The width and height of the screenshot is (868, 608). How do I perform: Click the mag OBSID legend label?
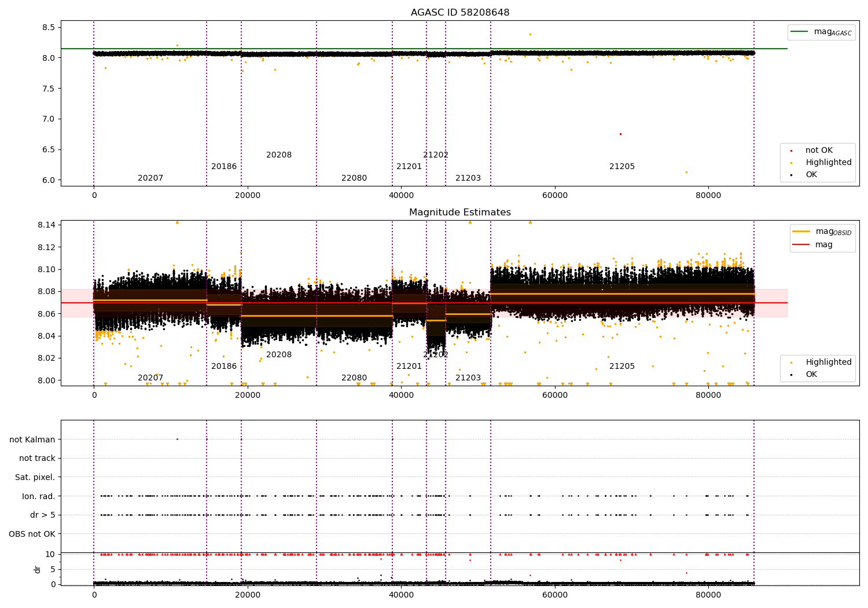pos(833,232)
